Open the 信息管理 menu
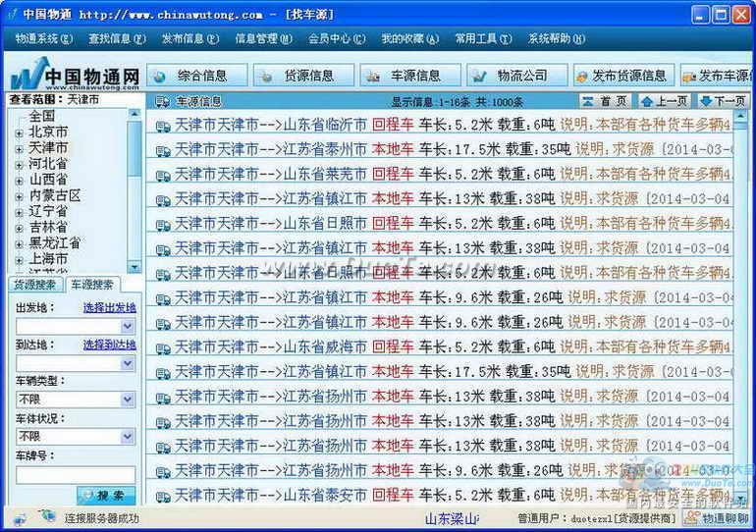The width and height of the screenshot is (756, 532). (264, 38)
